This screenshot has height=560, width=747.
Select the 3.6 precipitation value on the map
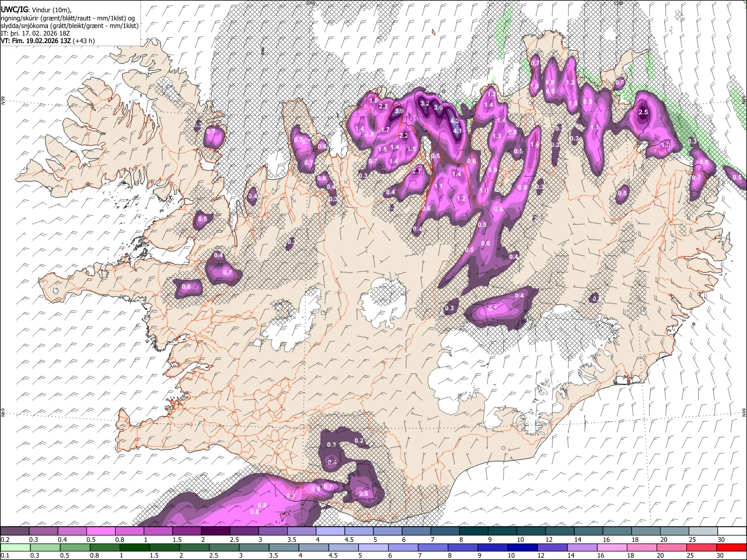tap(438, 108)
